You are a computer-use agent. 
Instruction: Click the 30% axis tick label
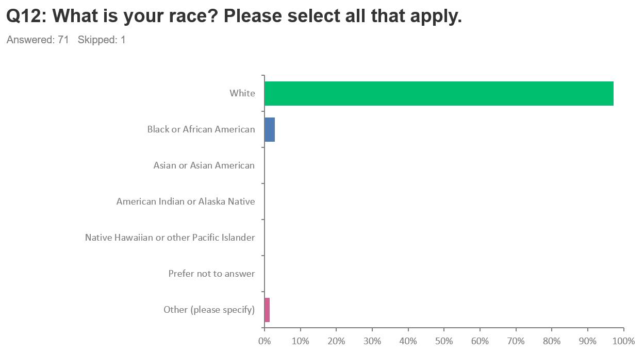click(372, 341)
